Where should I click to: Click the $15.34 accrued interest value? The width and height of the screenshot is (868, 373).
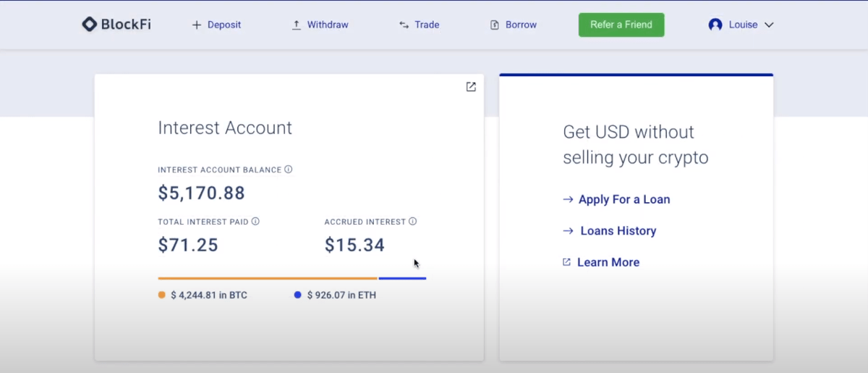point(354,246)
